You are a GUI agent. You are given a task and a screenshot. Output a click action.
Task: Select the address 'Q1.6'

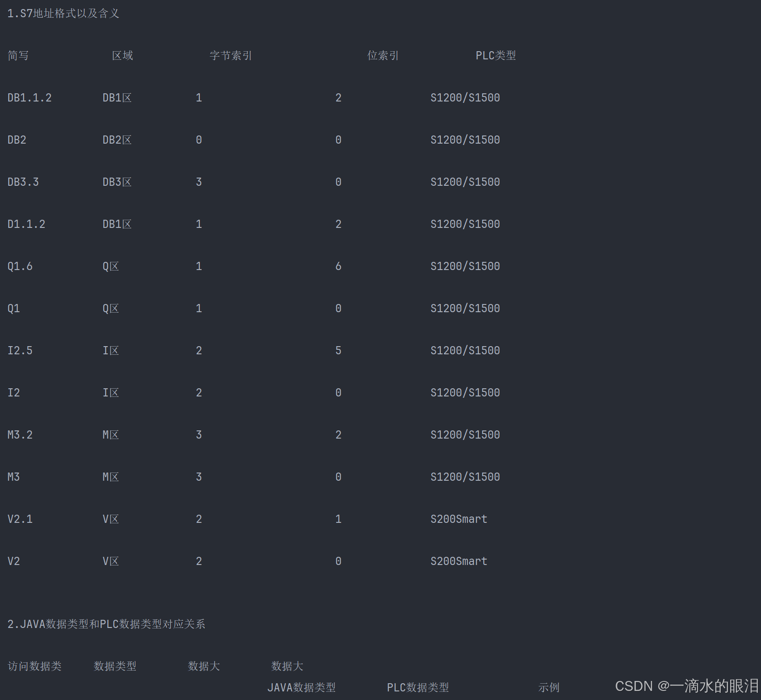[20, 266]
